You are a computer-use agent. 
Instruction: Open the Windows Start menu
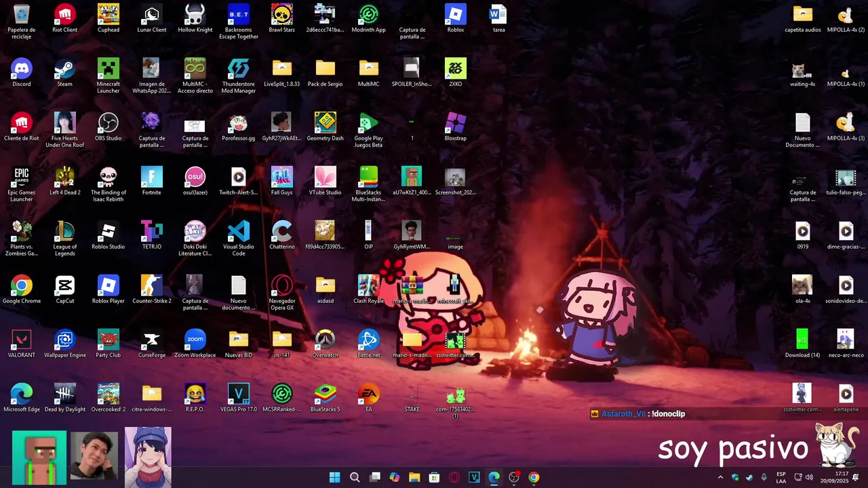335,477
